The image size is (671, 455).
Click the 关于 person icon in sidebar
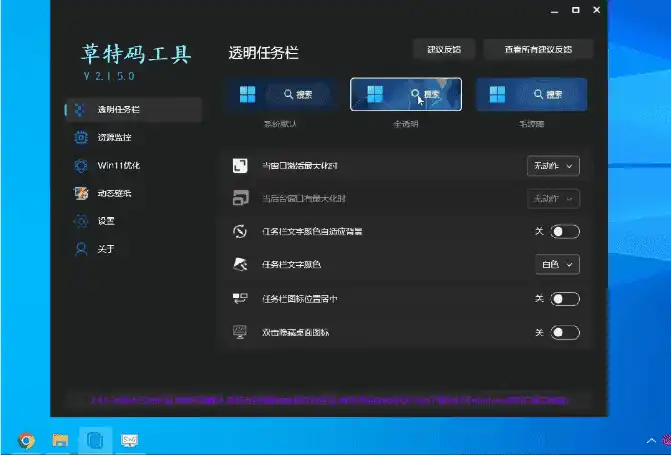(80, 249)
